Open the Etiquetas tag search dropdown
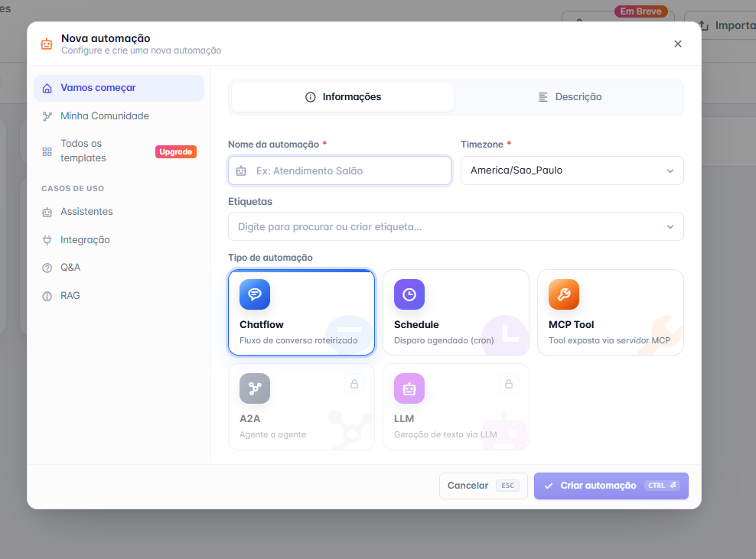Image resolution: width=756 pixels, height=559 pixels. (455, 226)
